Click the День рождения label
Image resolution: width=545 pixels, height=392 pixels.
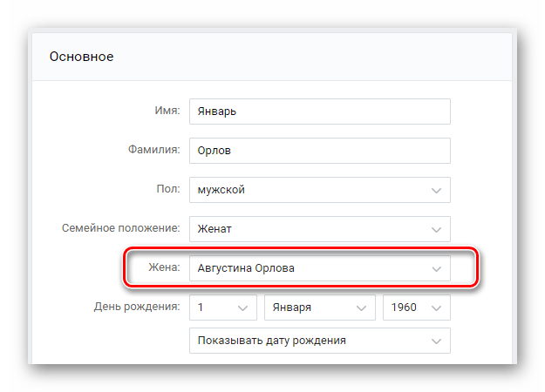(x=137, y=307)
